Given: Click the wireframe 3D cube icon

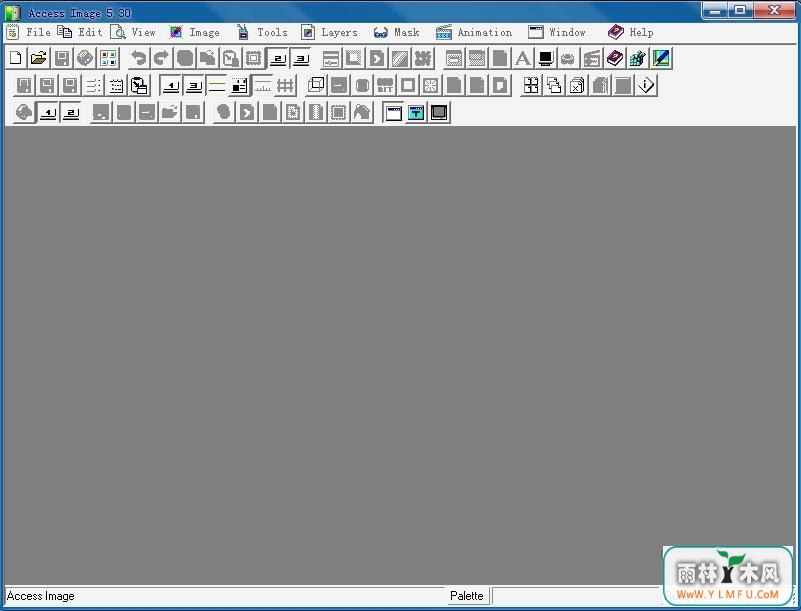Looking at the screenshot, I should click(x=316, y=85).
